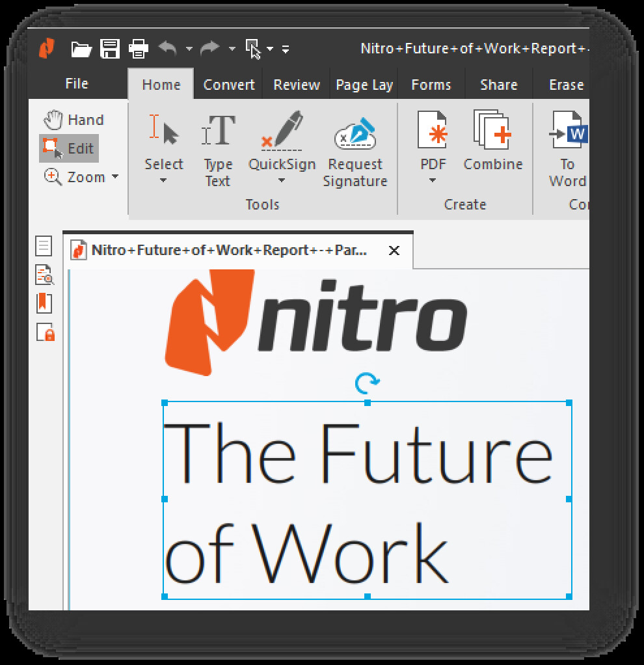The image size is (644, 665).
Task: Switch to the Convert ribbon tab
Action: click(x=229, y=85)
